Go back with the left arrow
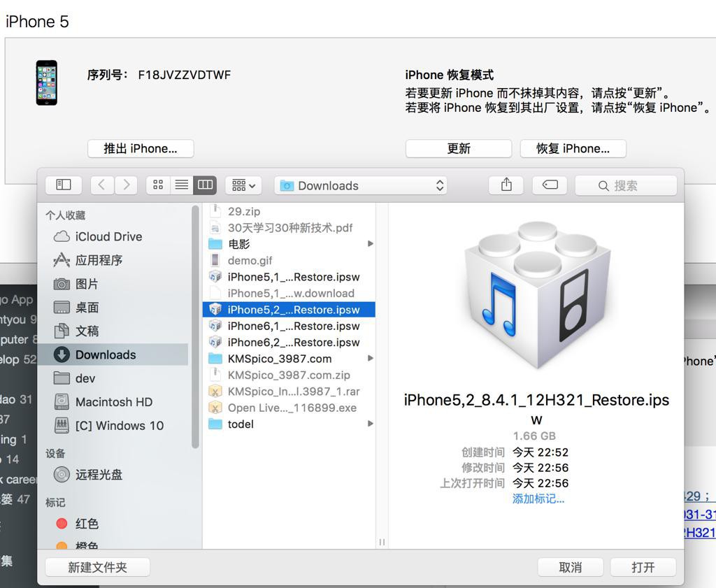Viewport: 716px width, 588px height. [x=102, y=185]
